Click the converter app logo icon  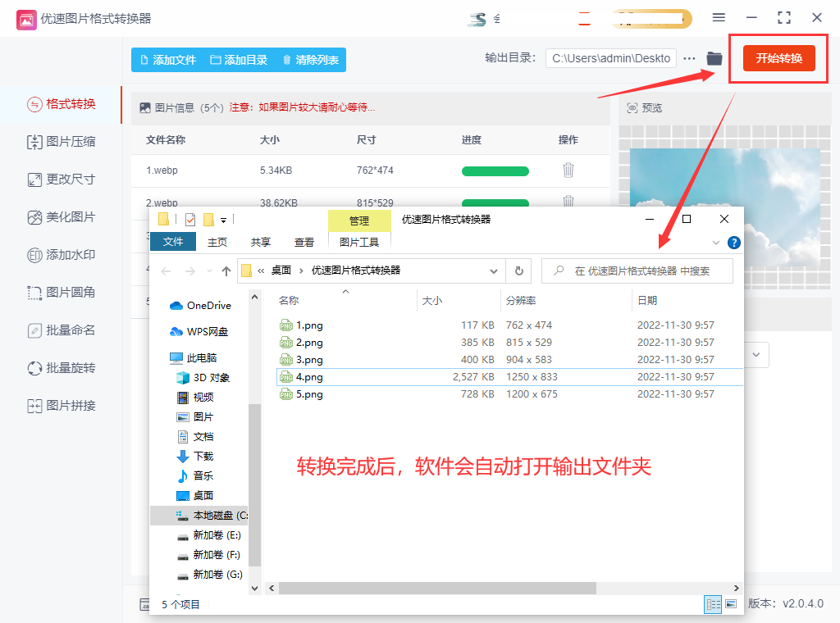[26, 20]
